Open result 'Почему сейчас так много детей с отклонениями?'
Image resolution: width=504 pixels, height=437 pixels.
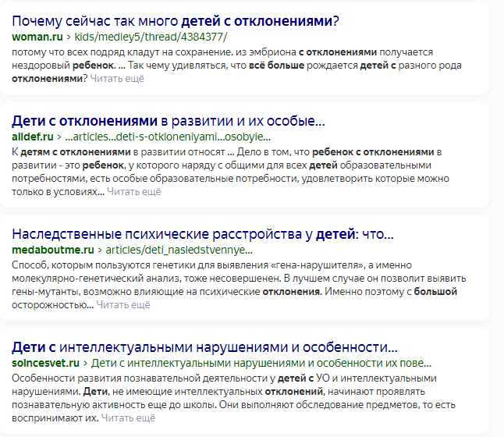tap(176, 21)
